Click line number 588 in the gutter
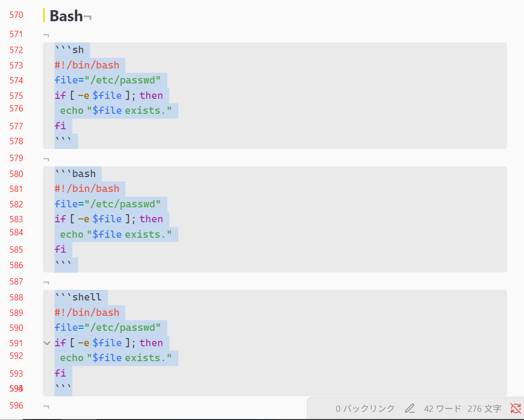This screenshot has height=420, width=524. 16,297
